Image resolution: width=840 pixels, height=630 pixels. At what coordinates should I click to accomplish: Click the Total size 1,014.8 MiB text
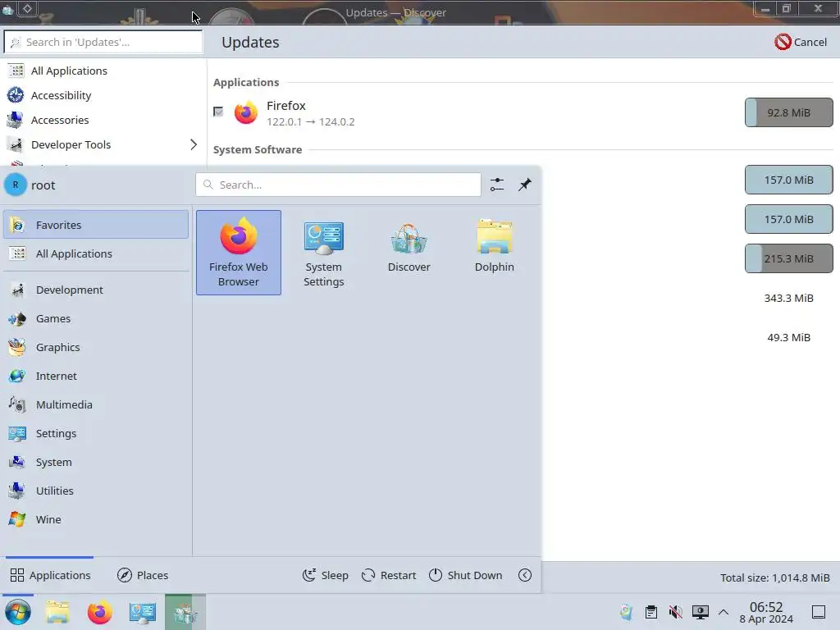click(774, 577)
